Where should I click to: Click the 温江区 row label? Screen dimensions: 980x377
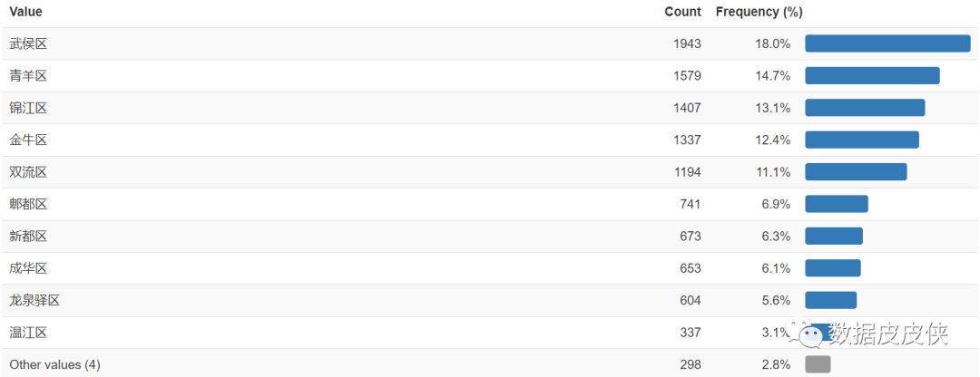[x=28, y=333]
